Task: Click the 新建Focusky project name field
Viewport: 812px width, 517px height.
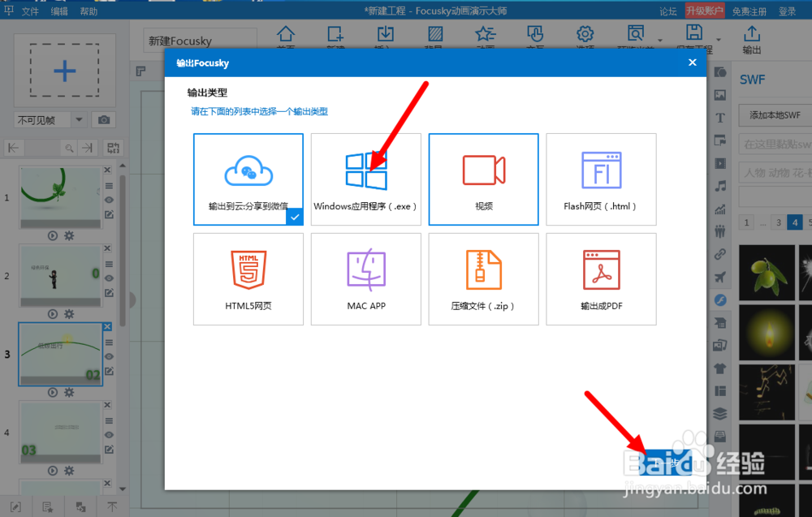Action: click(x=200, y=41)
